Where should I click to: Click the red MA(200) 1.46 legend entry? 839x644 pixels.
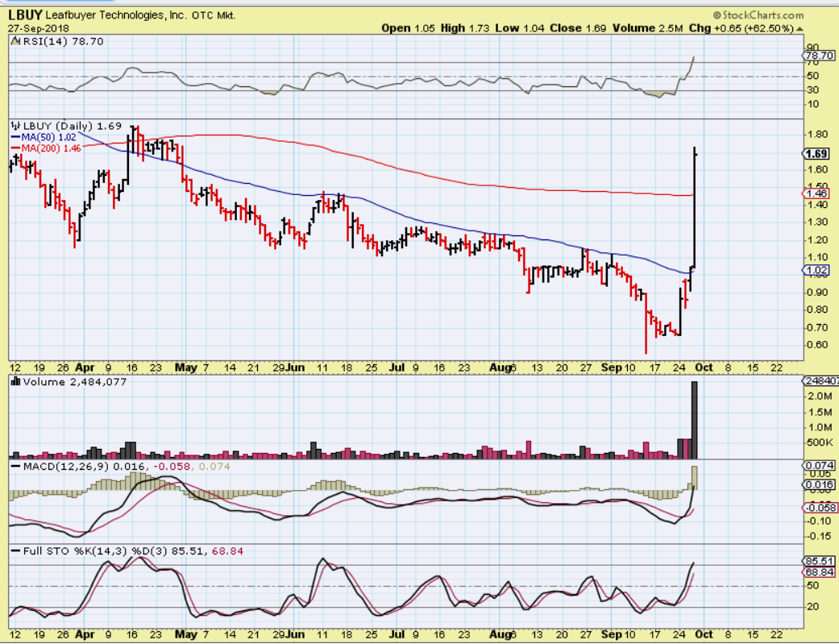point(46,148)
